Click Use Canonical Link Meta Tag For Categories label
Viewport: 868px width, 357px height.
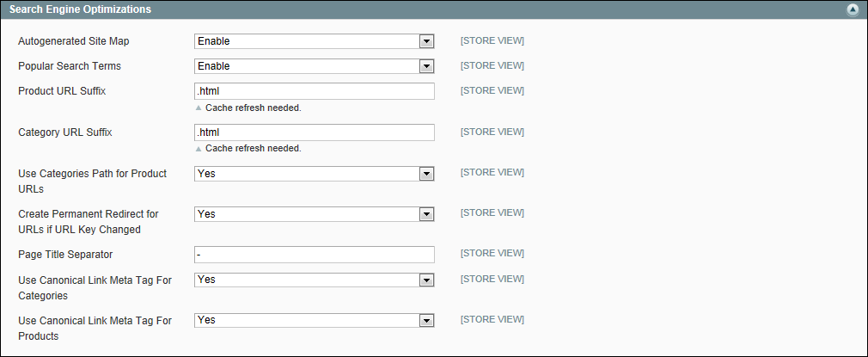click(95, 287)
